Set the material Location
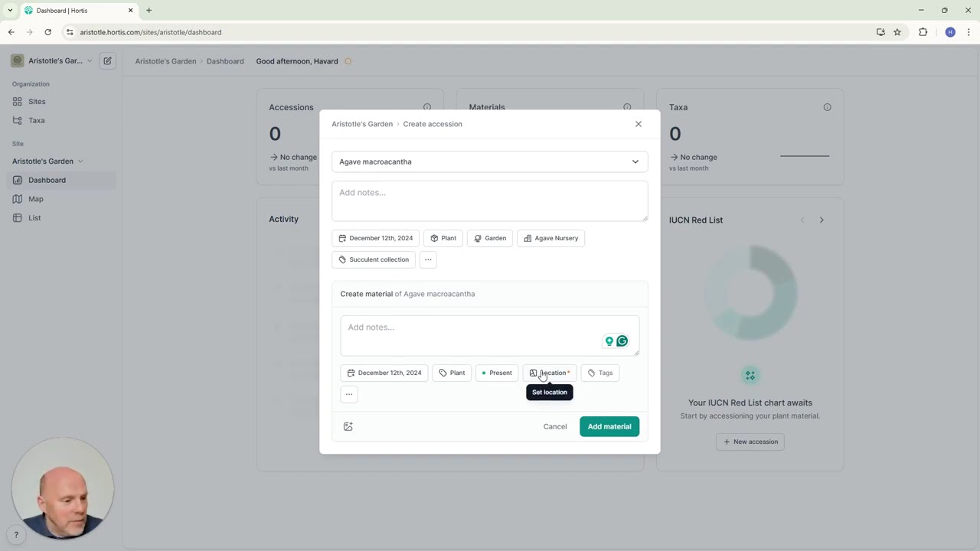The height and width of the screenshot is (551, 980). tap(550, 373)
